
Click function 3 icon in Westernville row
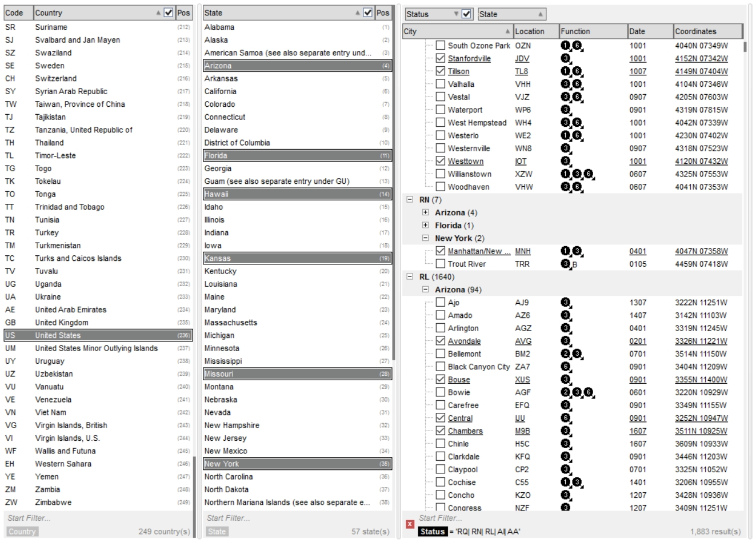pos(565,148)
